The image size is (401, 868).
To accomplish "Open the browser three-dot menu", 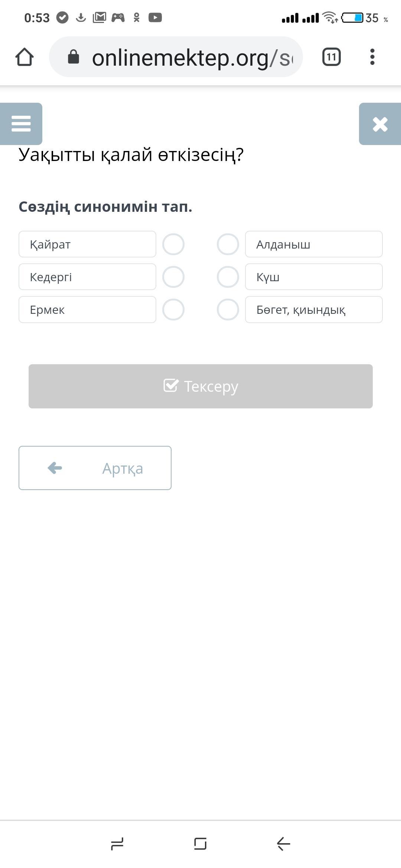I will click(x=372, y=57).
